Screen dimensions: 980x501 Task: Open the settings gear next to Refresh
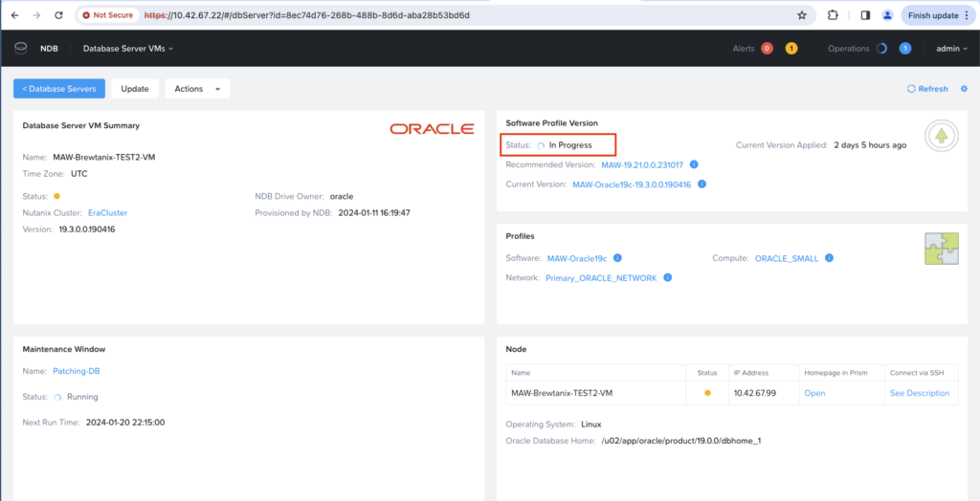coord(963,89)
